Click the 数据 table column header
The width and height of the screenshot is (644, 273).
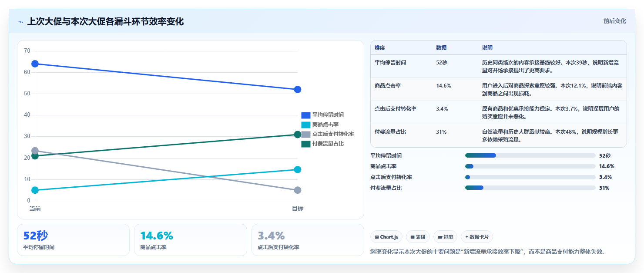(x=441, y=48)
